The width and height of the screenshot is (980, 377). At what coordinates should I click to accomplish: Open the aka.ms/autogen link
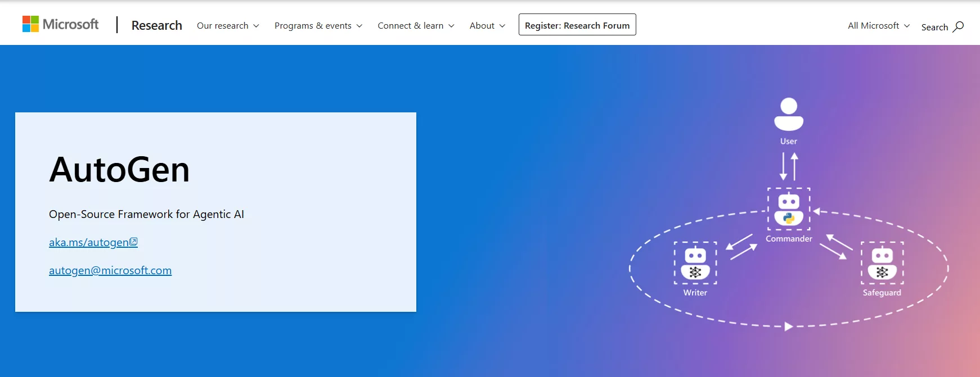pyautogui.click(x=88, y=242)
